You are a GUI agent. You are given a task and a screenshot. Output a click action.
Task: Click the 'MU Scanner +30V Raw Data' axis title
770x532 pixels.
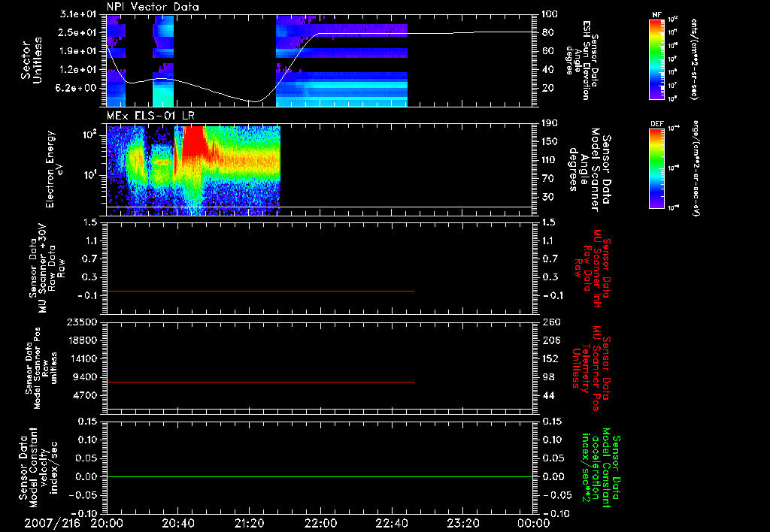(x=47, y=268)
